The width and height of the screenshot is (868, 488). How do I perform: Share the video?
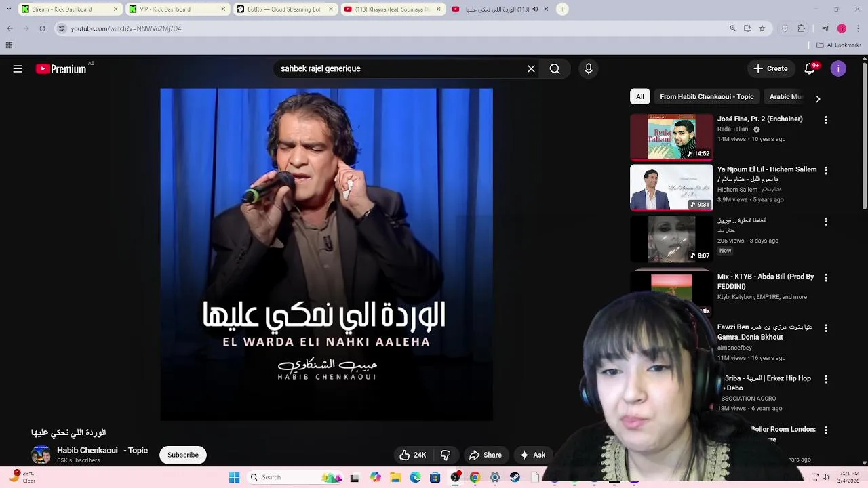click(x=486, y=455)
